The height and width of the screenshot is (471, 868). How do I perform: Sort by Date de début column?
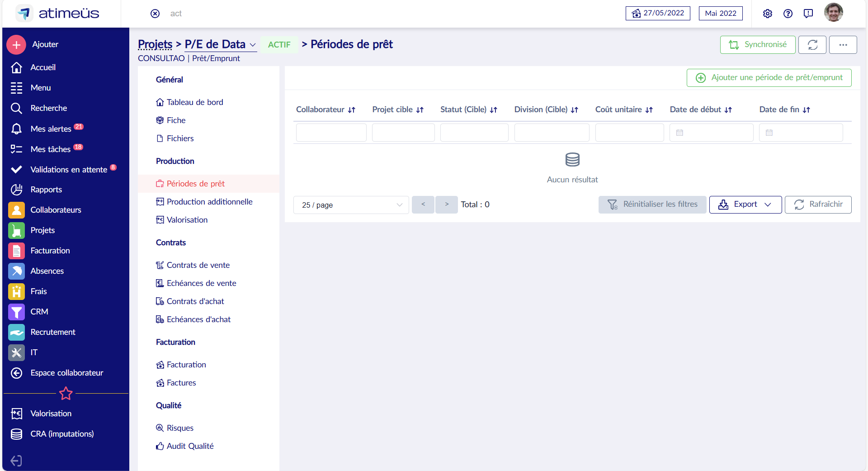click(728, 110)
